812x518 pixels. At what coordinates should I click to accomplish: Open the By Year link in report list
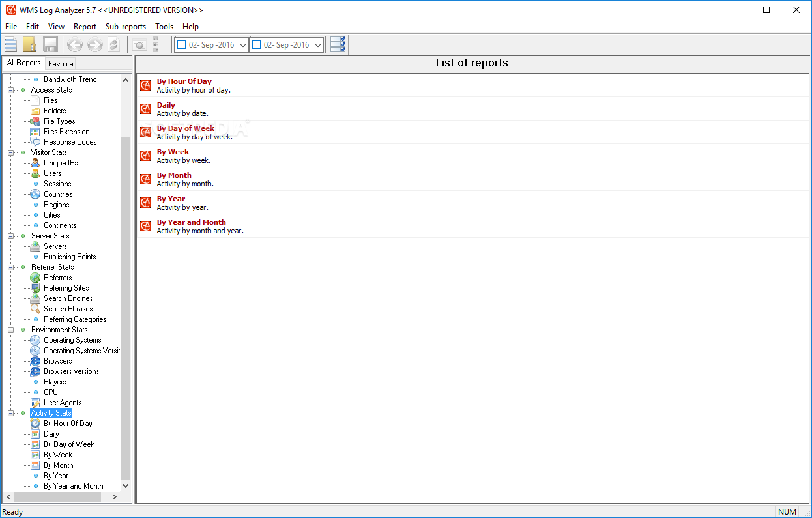(x=171, y=199)
